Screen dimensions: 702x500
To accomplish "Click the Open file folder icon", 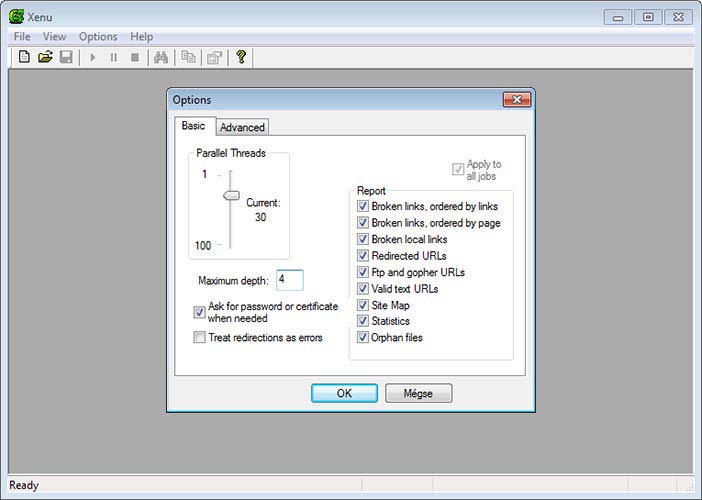I will coord(45,57).
